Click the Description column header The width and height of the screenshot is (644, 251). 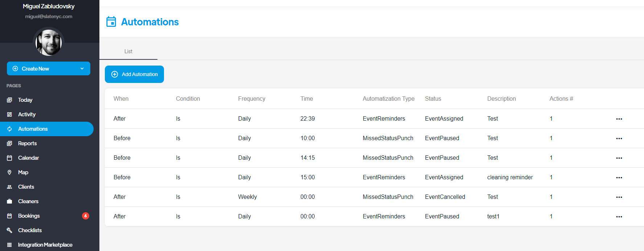(501, 99)
